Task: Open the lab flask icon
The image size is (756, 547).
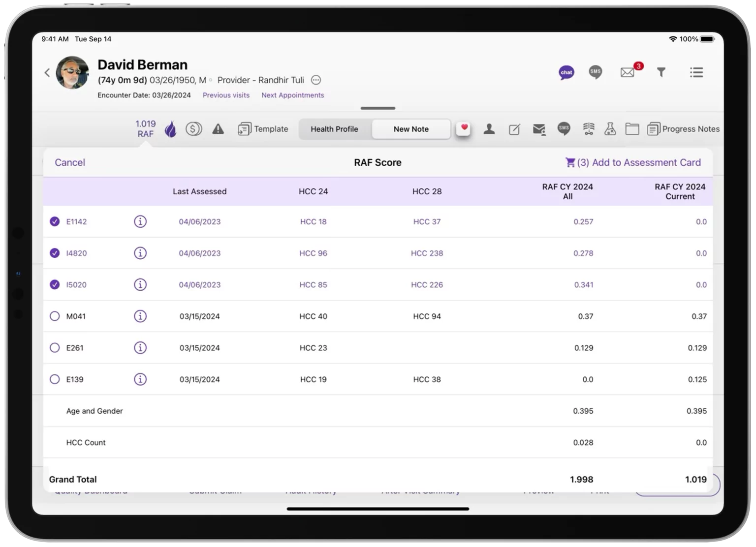Action: click(x=610, y=129)
